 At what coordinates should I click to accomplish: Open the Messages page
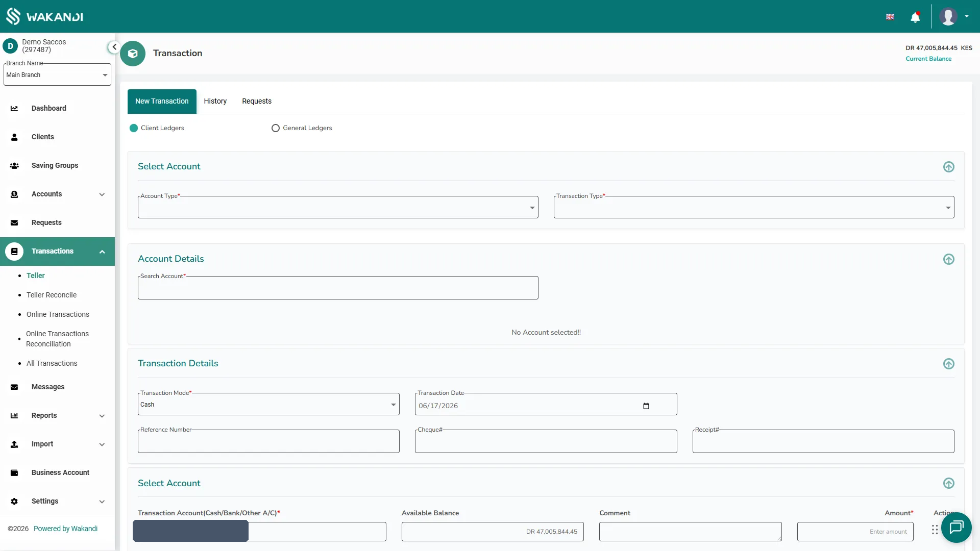click(48, 387)
